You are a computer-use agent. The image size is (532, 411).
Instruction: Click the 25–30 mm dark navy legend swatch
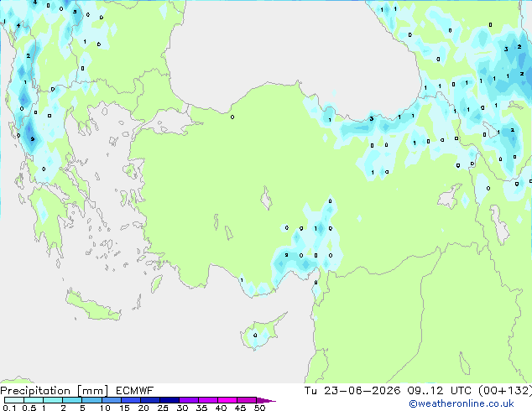pos(169,400)
